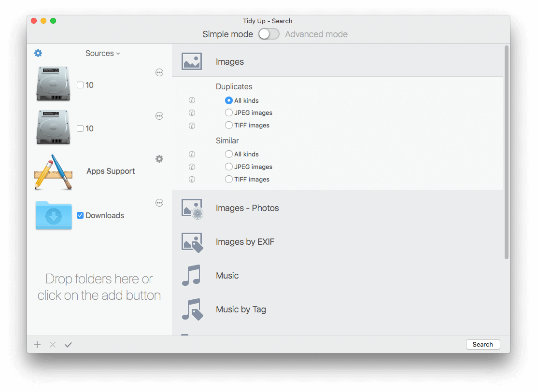Show info for Similar JPEG images
Screen dimensions: 537x392
[x=192, y=167]
